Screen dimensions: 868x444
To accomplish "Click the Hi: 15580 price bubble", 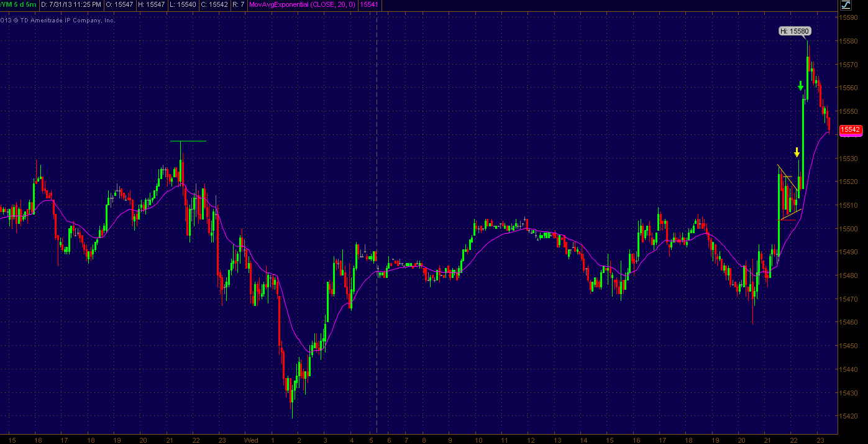I will tap(795, 30).
